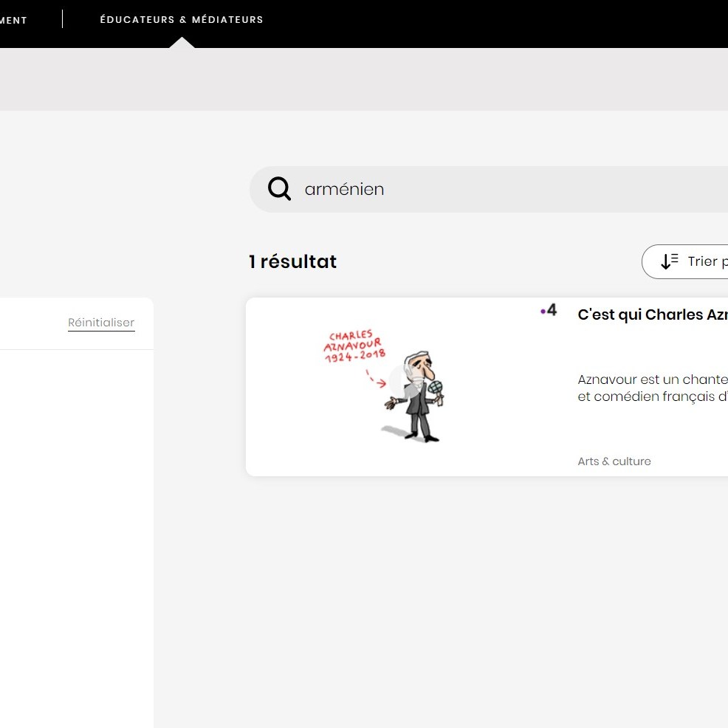Click the 1 résultat count heading

click(292, 261)
